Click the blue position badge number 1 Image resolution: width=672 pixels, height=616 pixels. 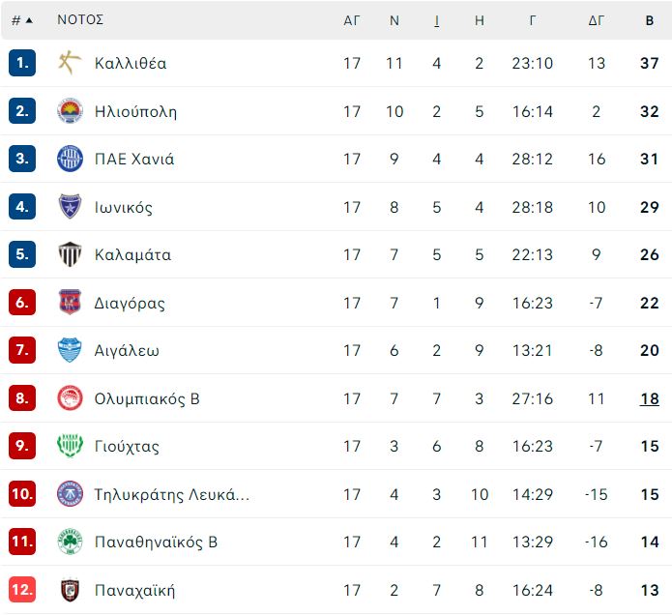pyautogui.click(x=22, y=63)
